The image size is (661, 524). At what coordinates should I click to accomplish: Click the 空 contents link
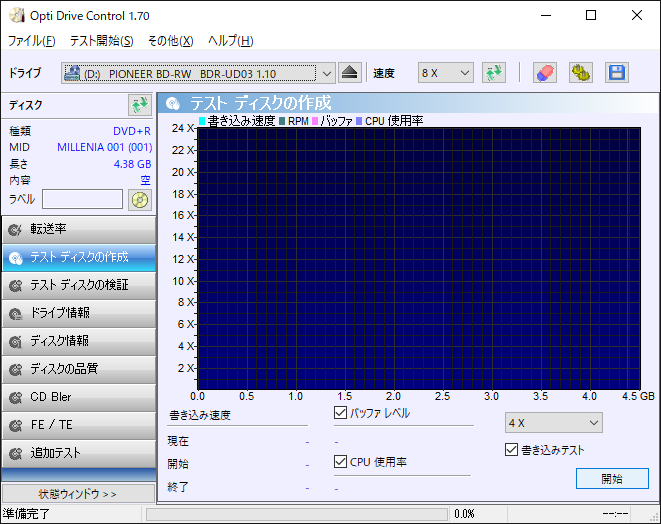pos(145,180)
